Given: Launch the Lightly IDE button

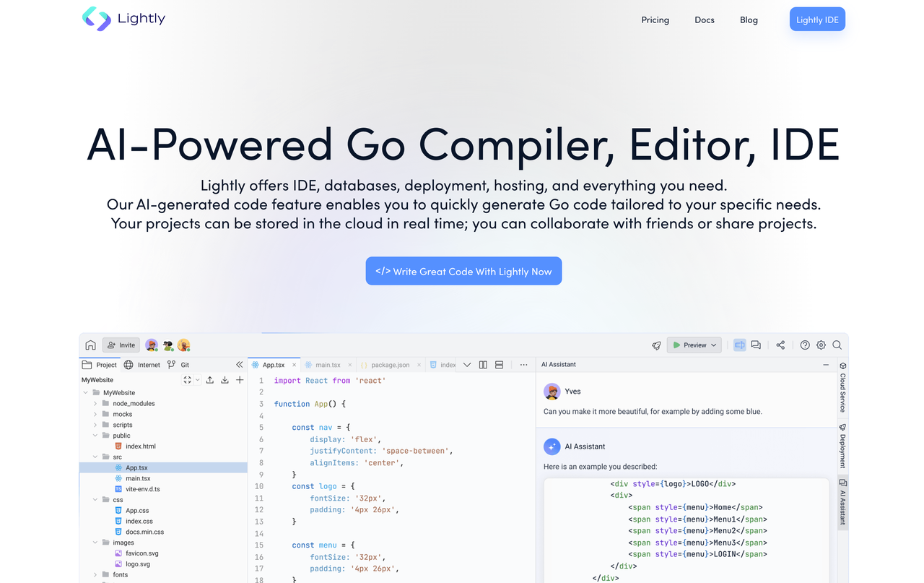Looking at the screenshot, I should click(817, 20).
